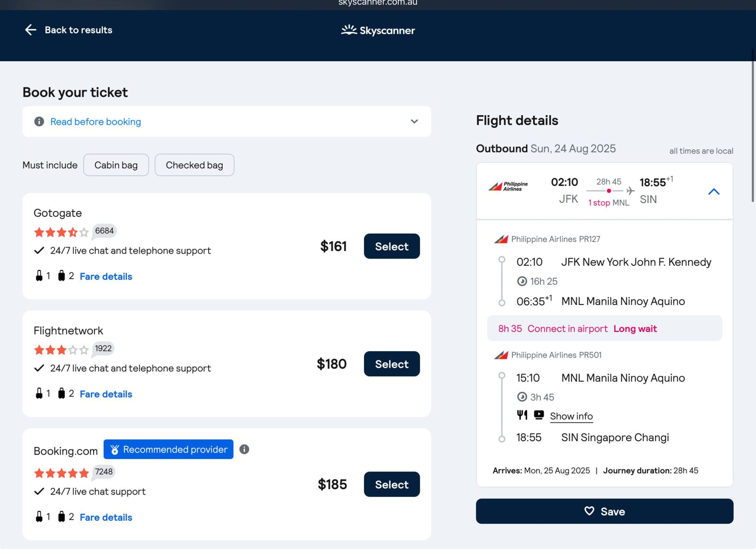Open the Read before booking link

[95, 122]
